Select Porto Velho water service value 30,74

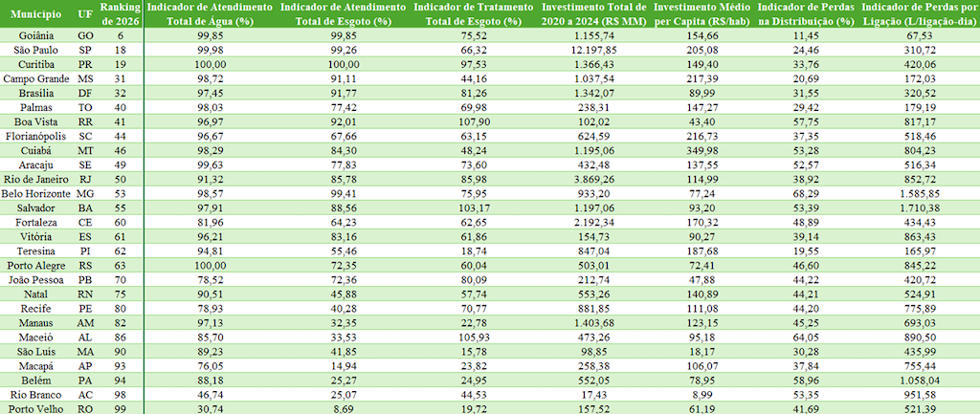[x=209, y=408]
